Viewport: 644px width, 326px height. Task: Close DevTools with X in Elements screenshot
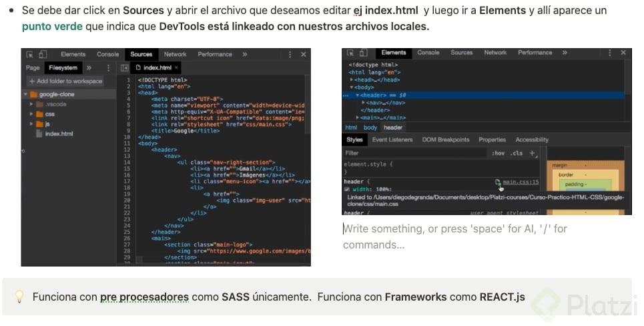tap(623, 53)
